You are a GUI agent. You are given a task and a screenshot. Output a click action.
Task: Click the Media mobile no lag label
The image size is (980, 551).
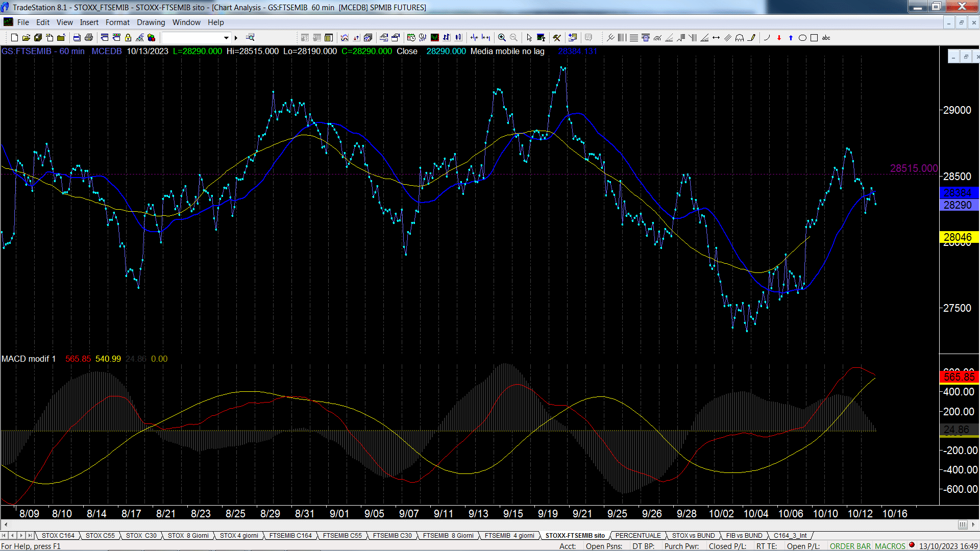tap(507, 52)
